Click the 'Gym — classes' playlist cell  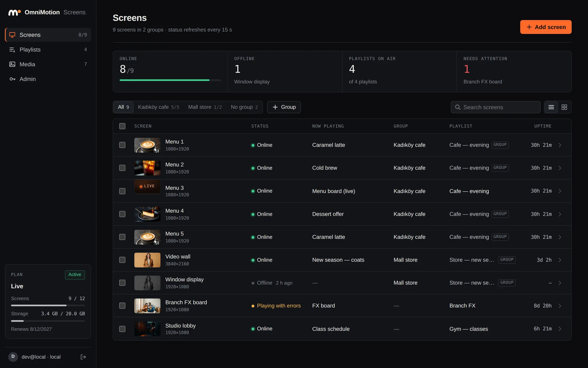coord(469,329)
